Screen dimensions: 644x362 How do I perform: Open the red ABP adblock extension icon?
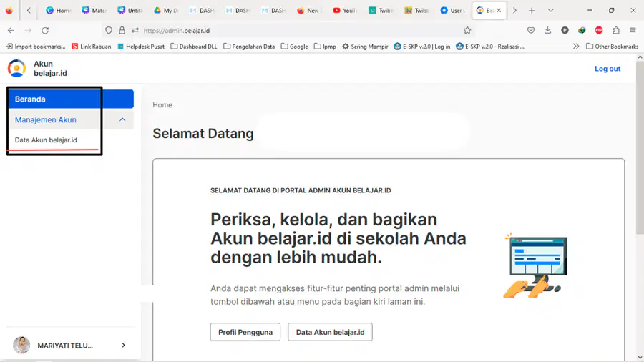[x=599, y=30]
